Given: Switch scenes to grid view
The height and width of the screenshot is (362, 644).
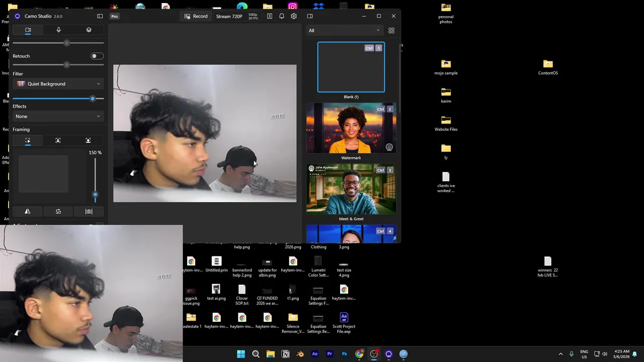Looking at the screenshot, I should coord(391,31).
